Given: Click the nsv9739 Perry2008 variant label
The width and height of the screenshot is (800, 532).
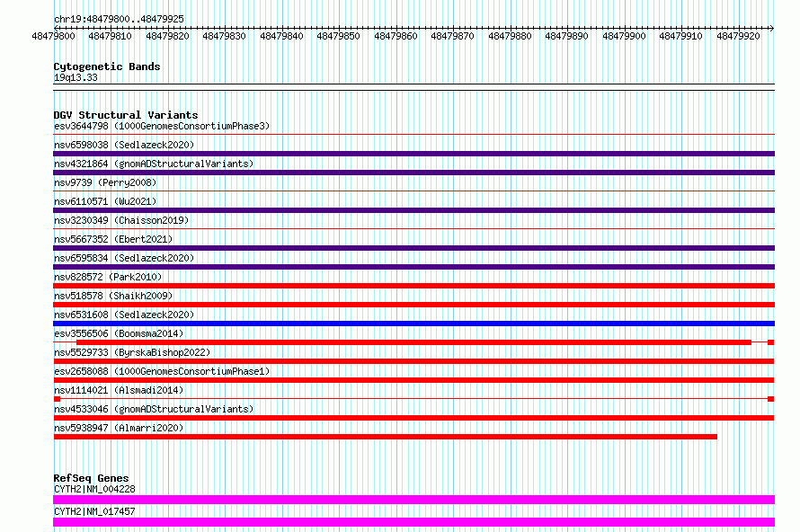Looking at the screenshot, I should pos(105,182).
